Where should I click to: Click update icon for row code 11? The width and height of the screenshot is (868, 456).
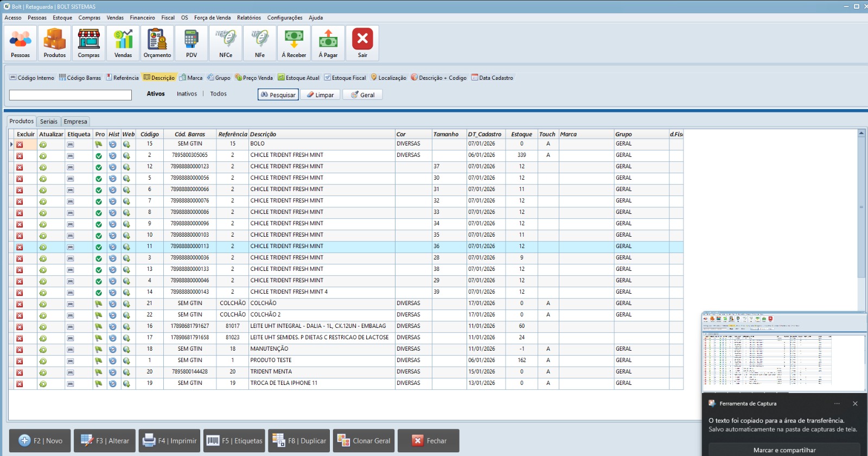43,247
